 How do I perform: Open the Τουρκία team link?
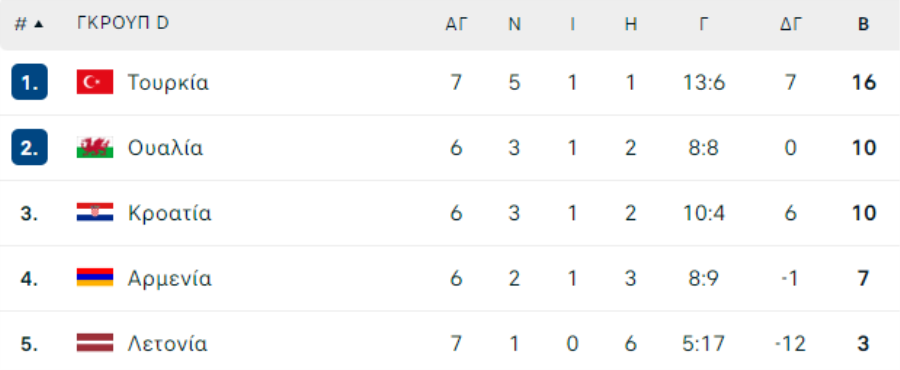tap(168, 83)
